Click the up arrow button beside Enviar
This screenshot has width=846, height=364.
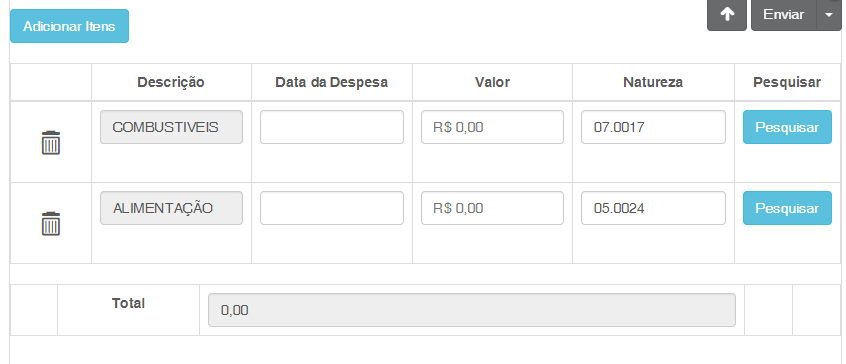click(x=727, y=15)
